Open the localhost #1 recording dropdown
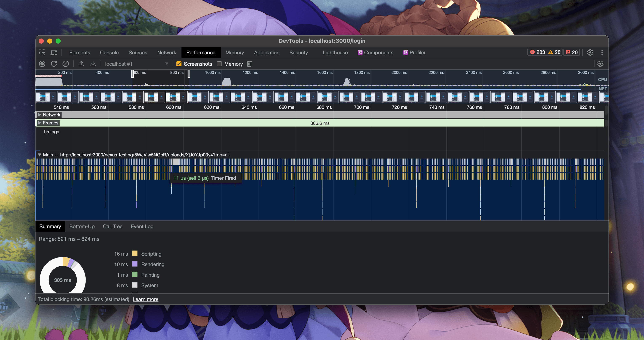Viewport: 644px width, 340px height. (x=136, y=64)
